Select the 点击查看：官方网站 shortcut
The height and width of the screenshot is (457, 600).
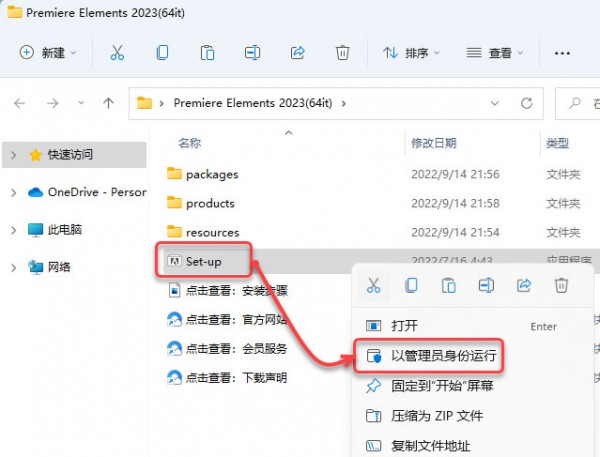(227, 320)
